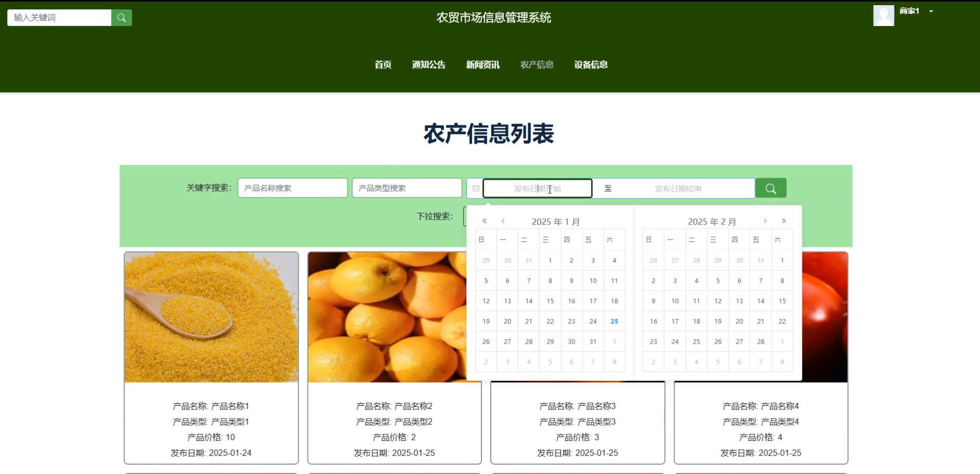Click the 发布日期结束 end date field
This screenshot has height=474, width=980.
[x=678, y=189]
